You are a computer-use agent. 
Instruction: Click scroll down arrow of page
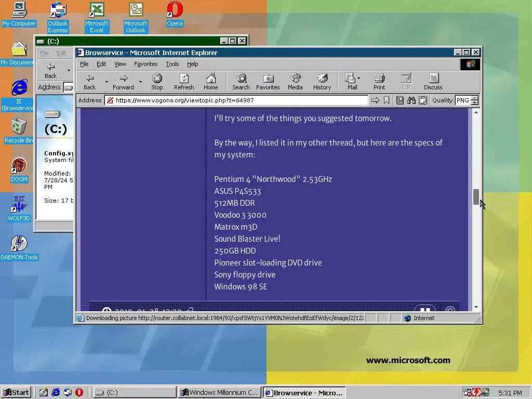[x=476, y=307]
